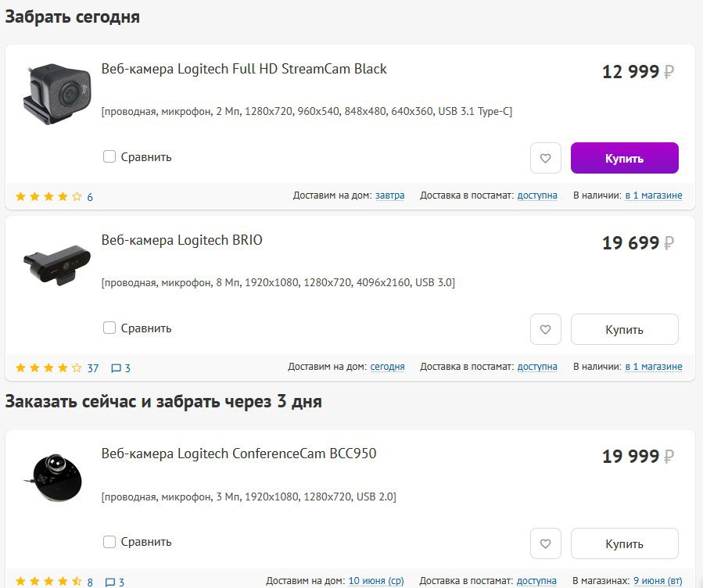This screenshot has width=703, height=588.
Task: Enable Сравнить checkbox for Logitech BRIO
Action: (x=109, y=328)
